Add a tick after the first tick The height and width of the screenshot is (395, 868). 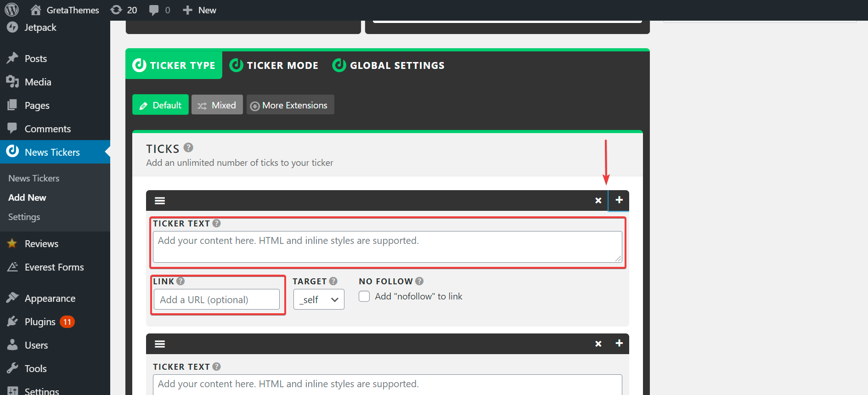tap(619, 200)
